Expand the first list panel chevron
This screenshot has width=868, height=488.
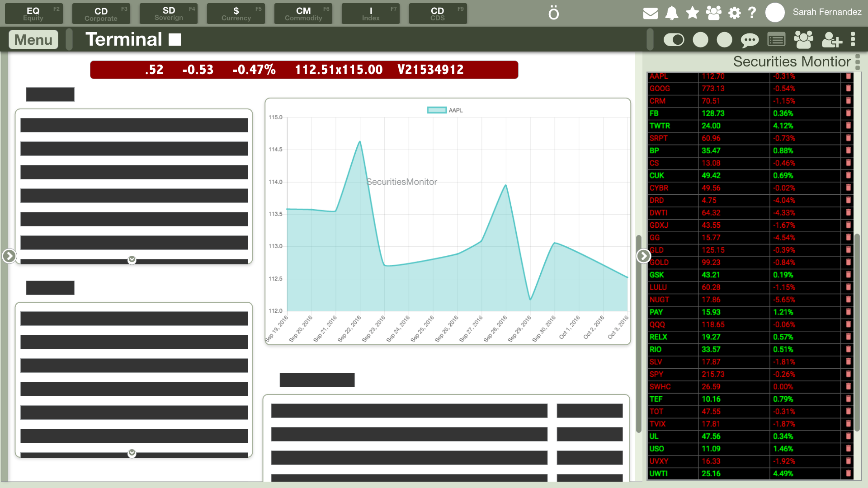pyautogui.click(x=132, y=260)
